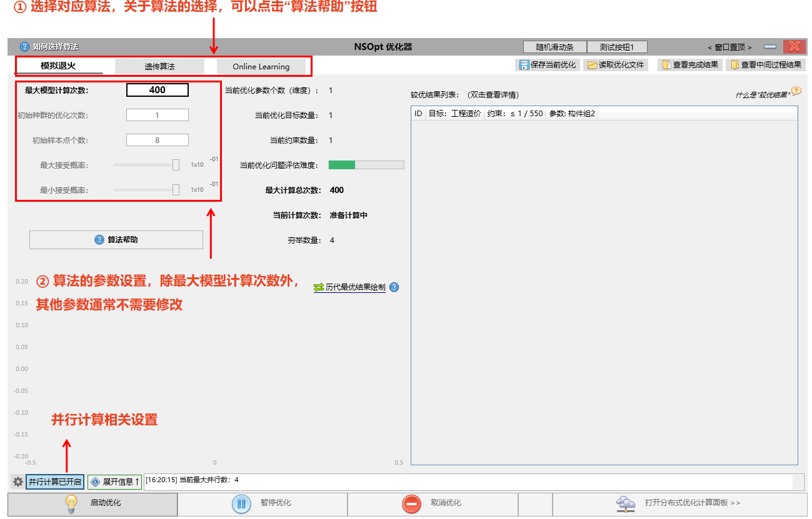The image size is (812, 519).
Task: Click the 随机滑动条 button
Action: coord(554,47)
